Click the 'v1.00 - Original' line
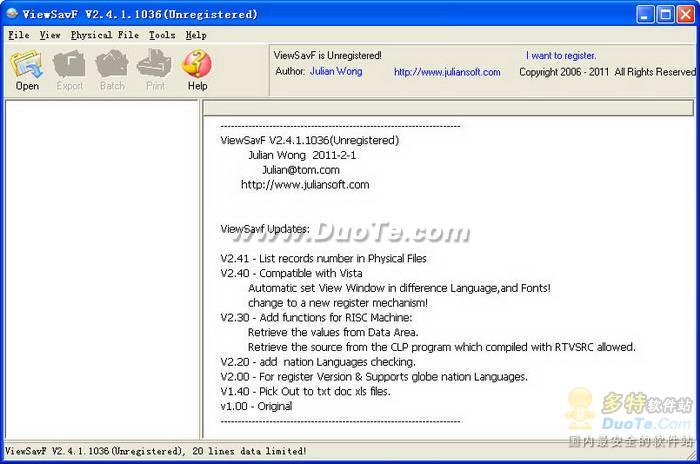 click(x=256, y=406)
